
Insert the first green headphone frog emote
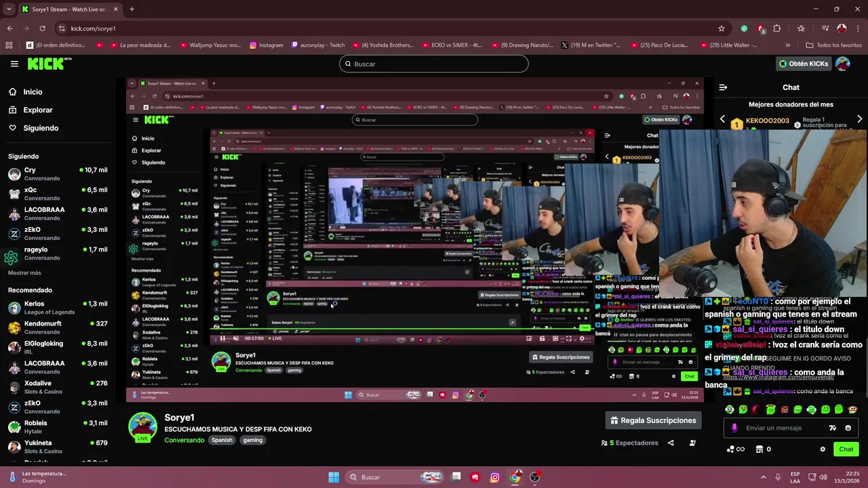[729, 409]
